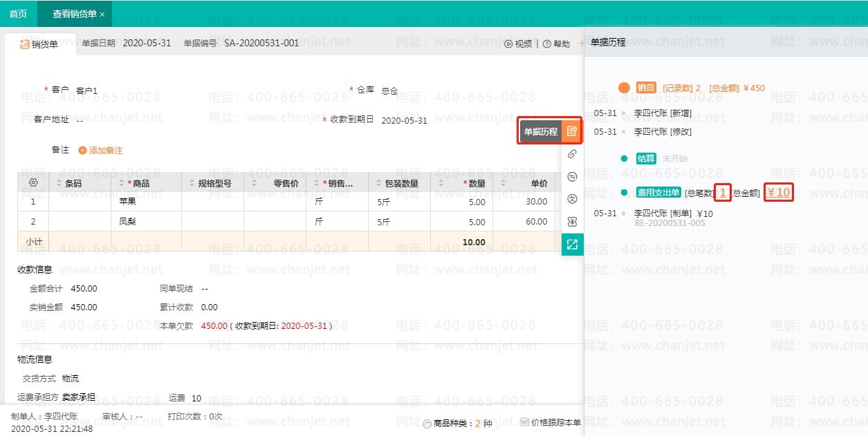Click the 欠 debt circle icon
Screen dimensions: 868x436
[x=572, y=199]
